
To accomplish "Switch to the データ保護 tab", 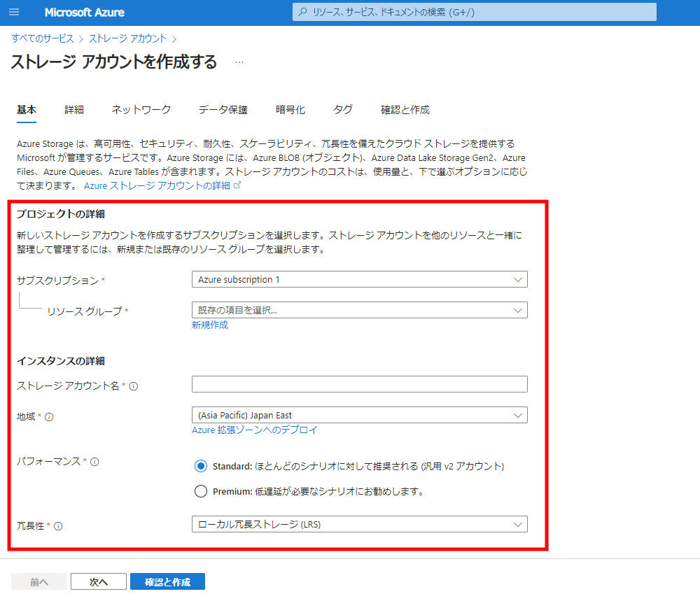I will click(x=223, y=110).
